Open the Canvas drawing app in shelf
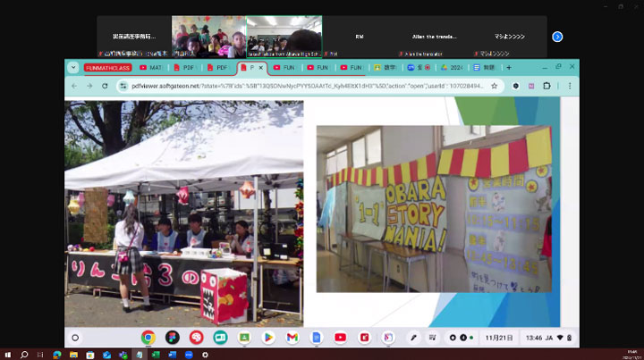 tap(388, 338)
